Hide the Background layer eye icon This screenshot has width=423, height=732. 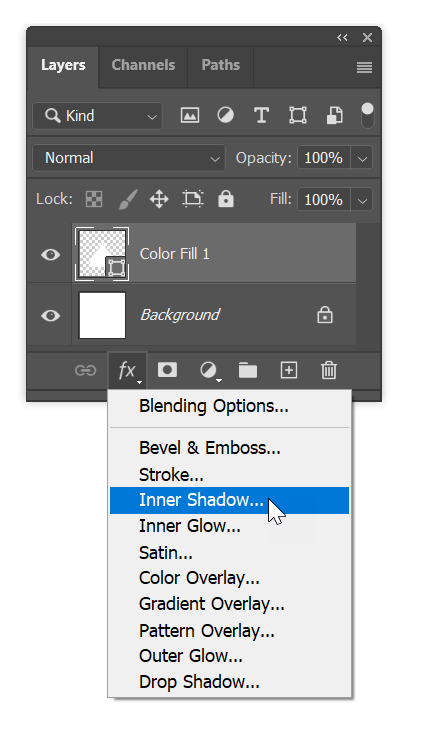pyautogui.click(x=50, y=316)
